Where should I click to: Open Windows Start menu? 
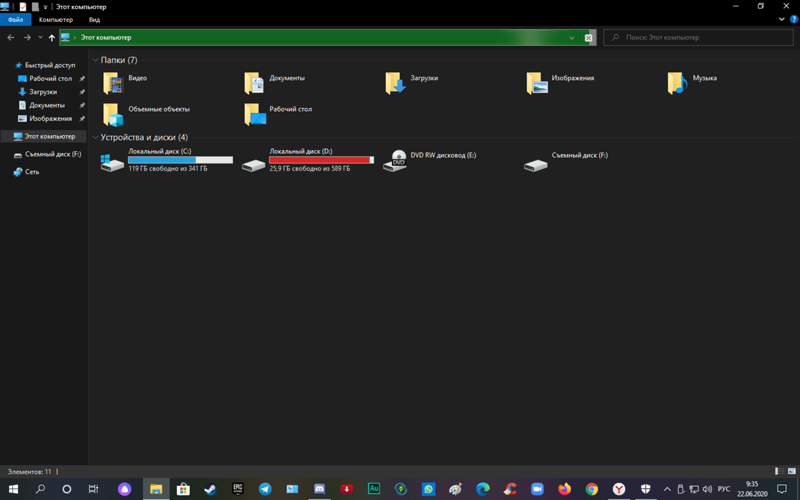tap(13, 489)
